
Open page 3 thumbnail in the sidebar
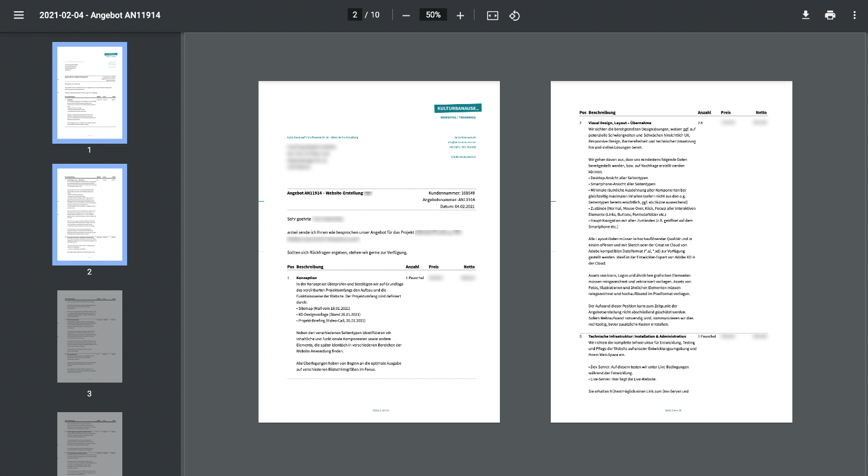coord(89,336)
